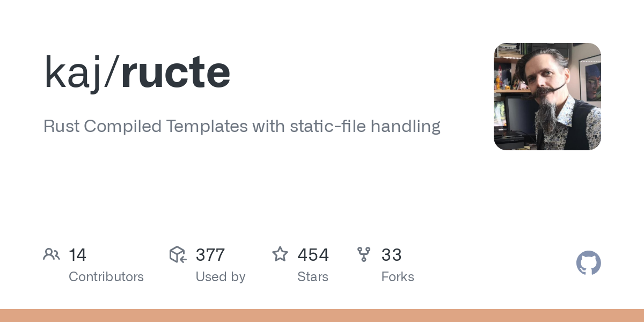Click "static-file handling" in the description
Image resolution: width=644 pixels, height=322 pixels.
(x=365, y=127)
